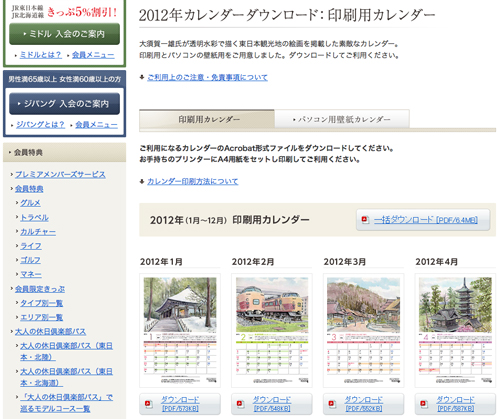Open グルメ sidebar link
Image resolution: width=500 pixels, height=419 pixels.
(x=30, y=203)
